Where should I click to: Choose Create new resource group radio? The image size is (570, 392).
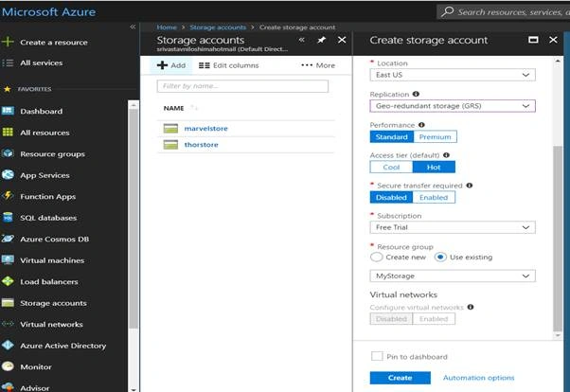377,258
